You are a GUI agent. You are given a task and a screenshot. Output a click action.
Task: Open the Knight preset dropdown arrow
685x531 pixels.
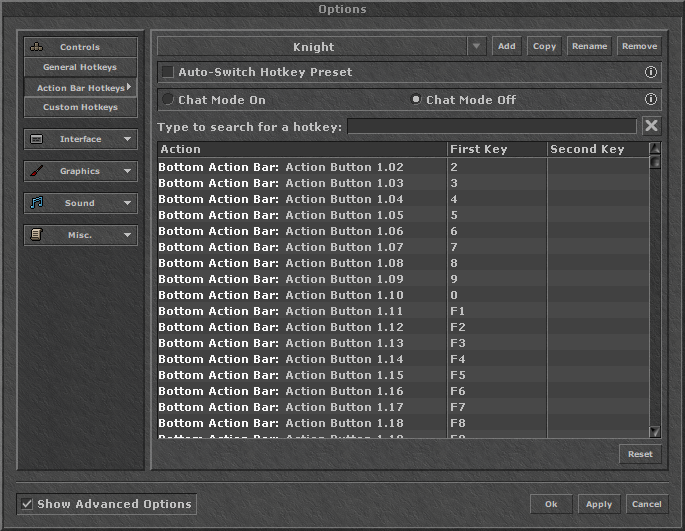coord(477,46)
